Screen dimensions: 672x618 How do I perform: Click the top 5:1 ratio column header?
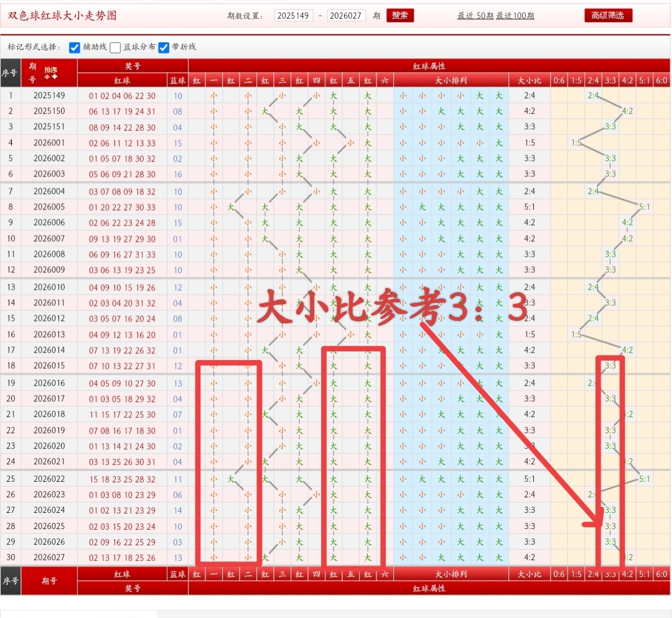645,81
